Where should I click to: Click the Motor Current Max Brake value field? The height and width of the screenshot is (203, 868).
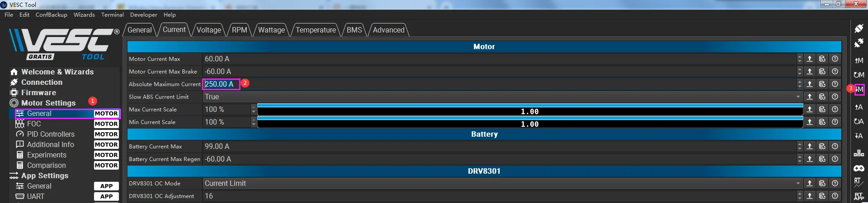(x=499, y=71)
